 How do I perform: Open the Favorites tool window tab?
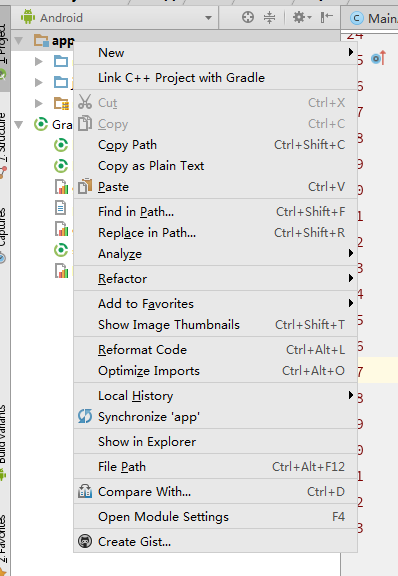[x=4, y=544]
